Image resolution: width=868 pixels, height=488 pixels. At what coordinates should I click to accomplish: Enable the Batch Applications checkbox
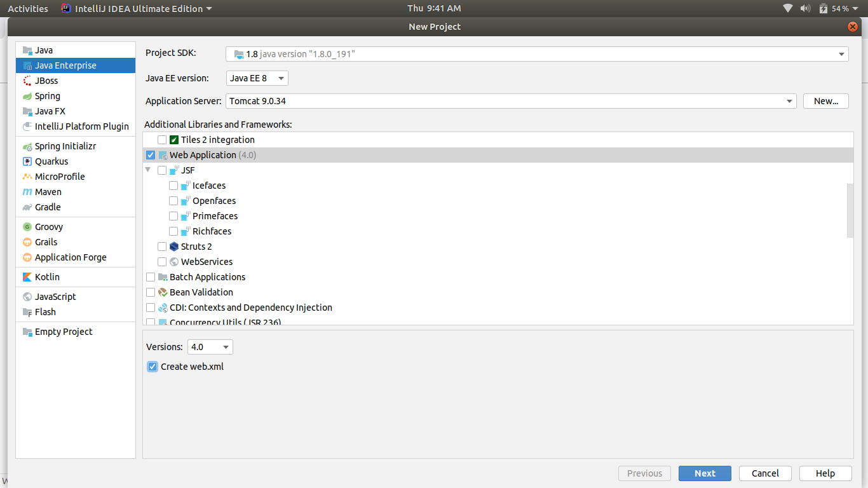(151, 277)
